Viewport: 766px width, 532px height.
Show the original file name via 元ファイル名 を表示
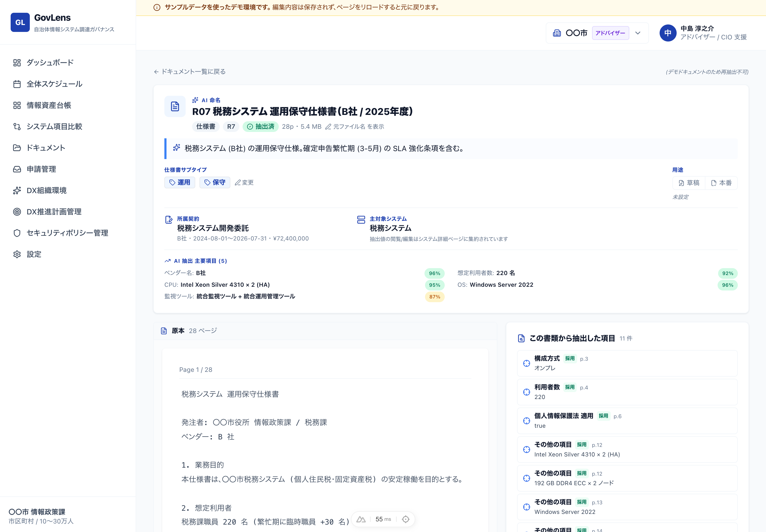tap(355, 127)
